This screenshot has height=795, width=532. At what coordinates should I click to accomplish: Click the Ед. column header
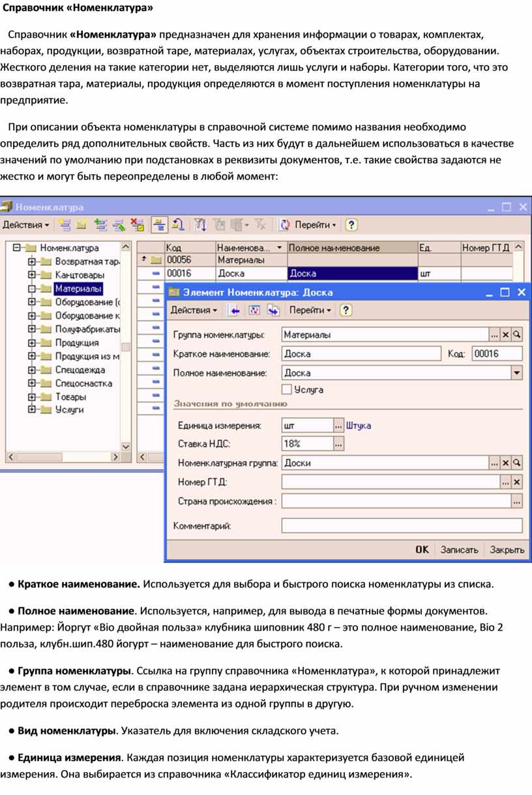[439, 248]
